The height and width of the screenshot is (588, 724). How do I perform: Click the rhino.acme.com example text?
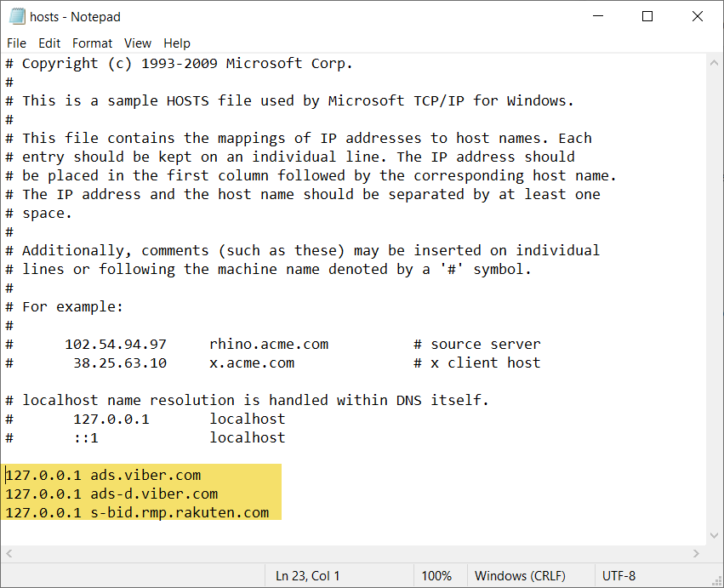tap(269, 344)
